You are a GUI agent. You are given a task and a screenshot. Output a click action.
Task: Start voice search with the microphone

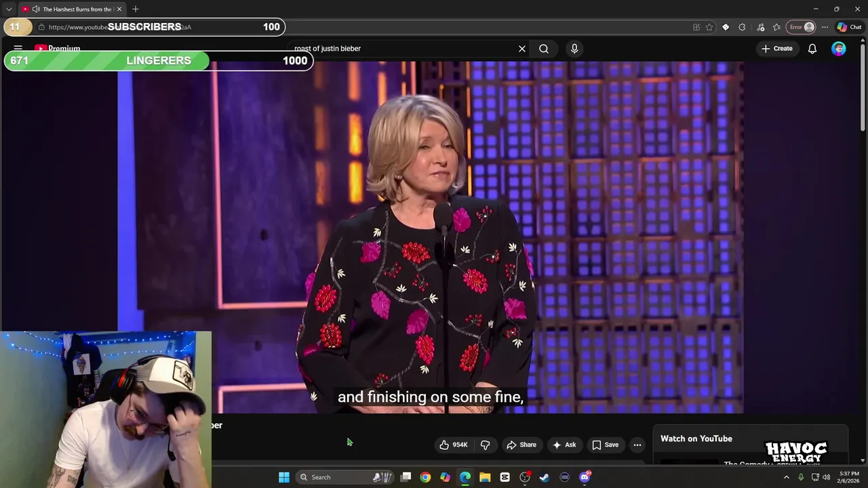(574, 49)
